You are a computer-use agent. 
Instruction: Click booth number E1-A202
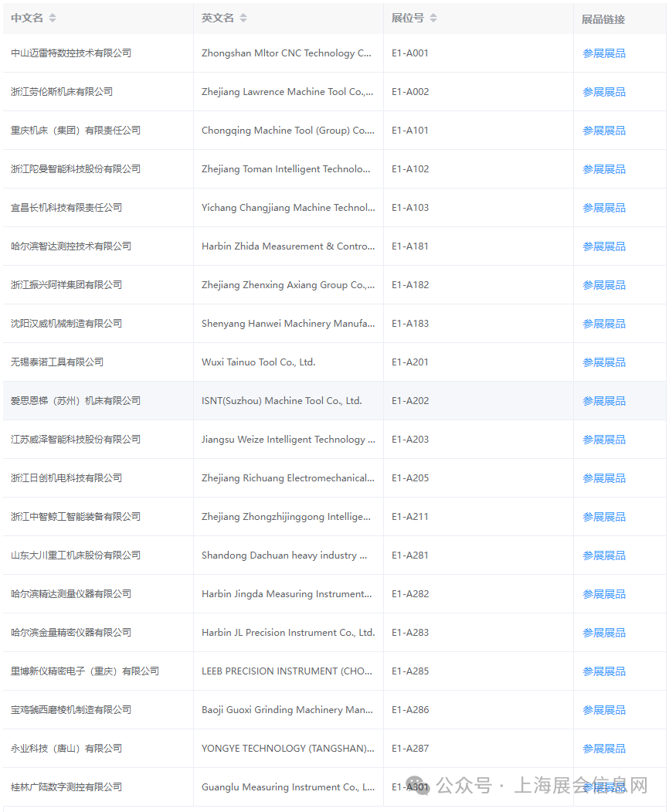pos(410,400)
